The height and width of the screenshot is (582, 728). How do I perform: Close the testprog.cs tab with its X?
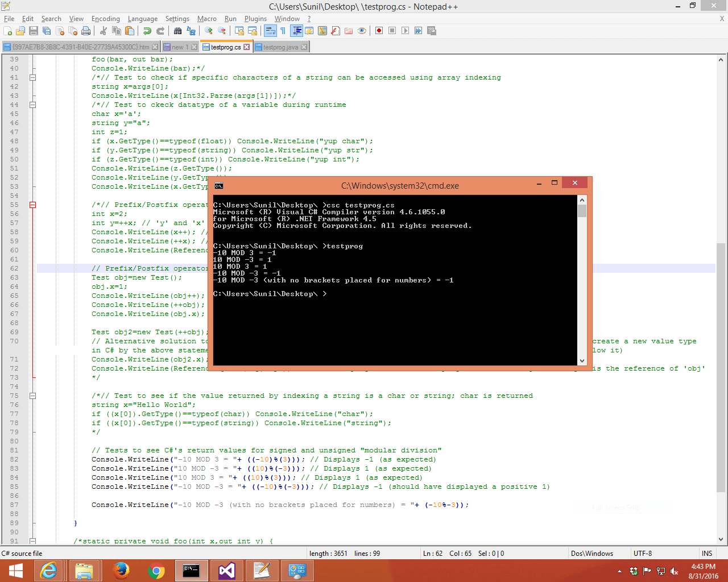pos(246,47)
